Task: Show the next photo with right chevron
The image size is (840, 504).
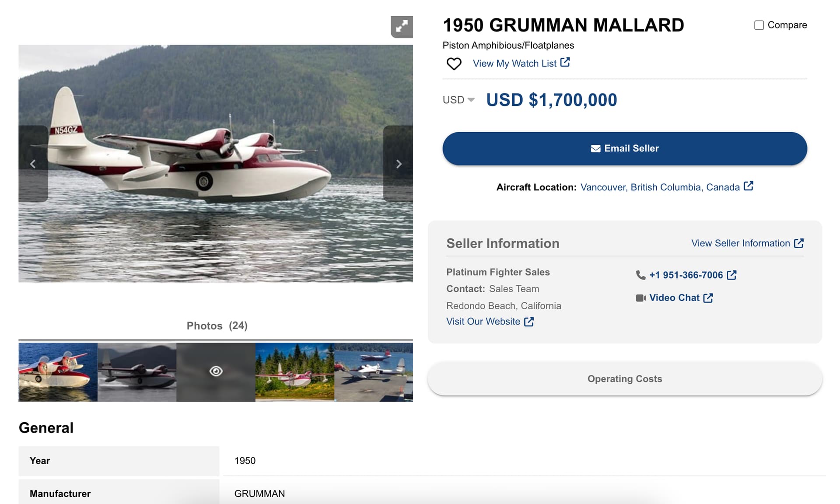Action: coord(398,164)
